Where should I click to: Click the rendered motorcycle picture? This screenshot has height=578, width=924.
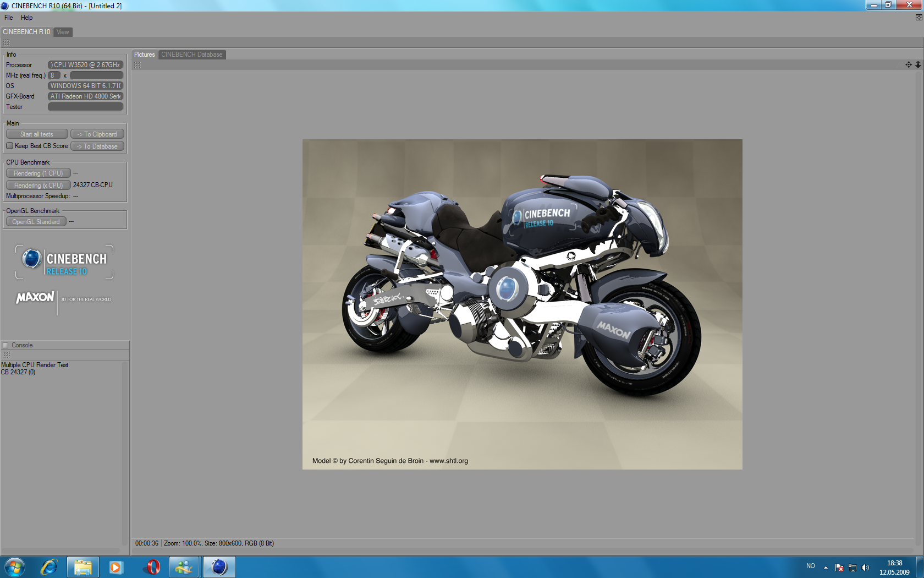522,304
